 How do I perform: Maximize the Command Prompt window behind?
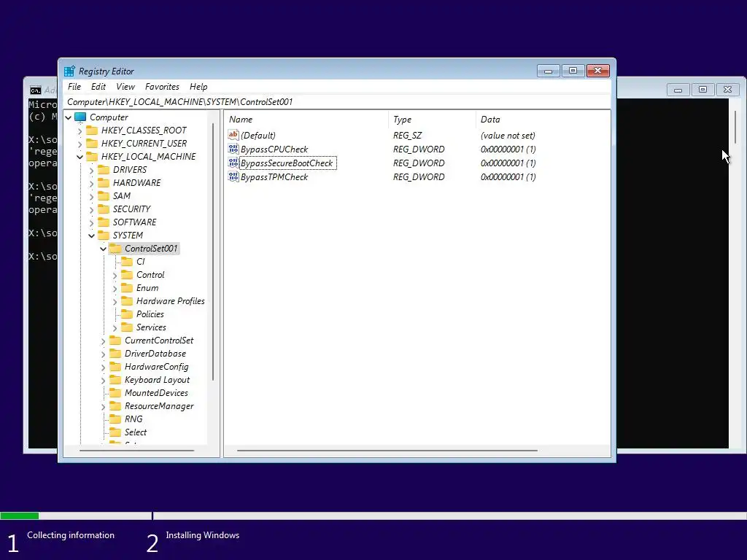703,89
